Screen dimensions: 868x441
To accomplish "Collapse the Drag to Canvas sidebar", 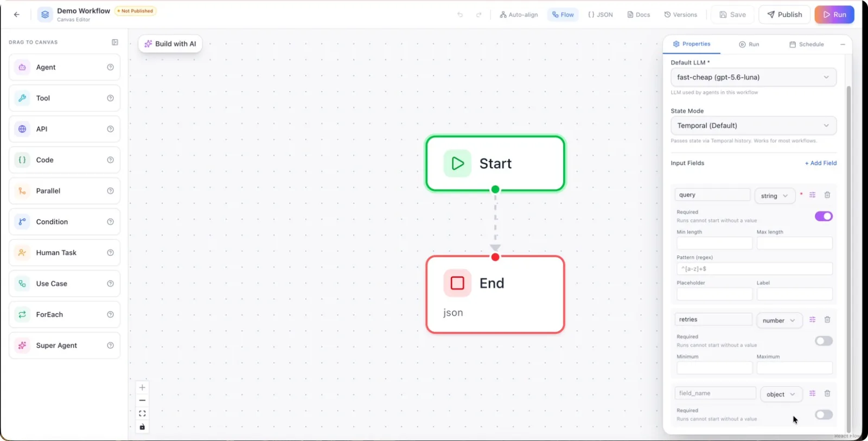I will tap(115, 42).
